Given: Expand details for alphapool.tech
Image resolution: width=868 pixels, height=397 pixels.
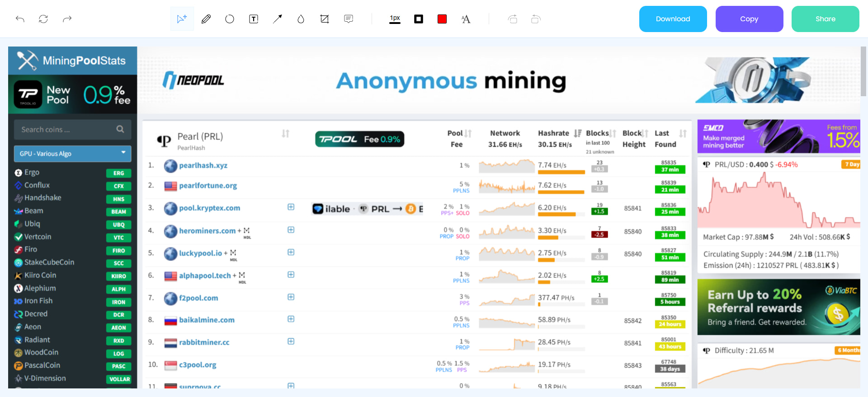Looking at the screenshot, I should (291, 275).
